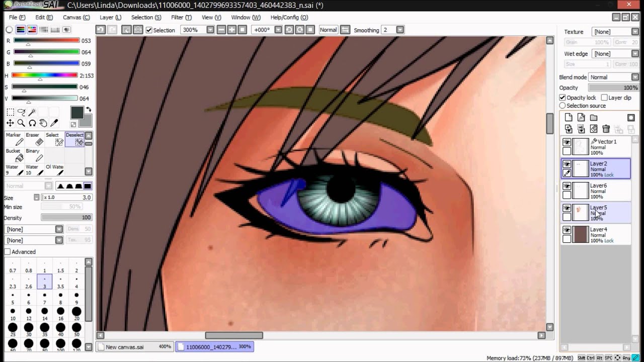
Task: Adjust the layer Opacity slider
Action: (x=614, y=87)
